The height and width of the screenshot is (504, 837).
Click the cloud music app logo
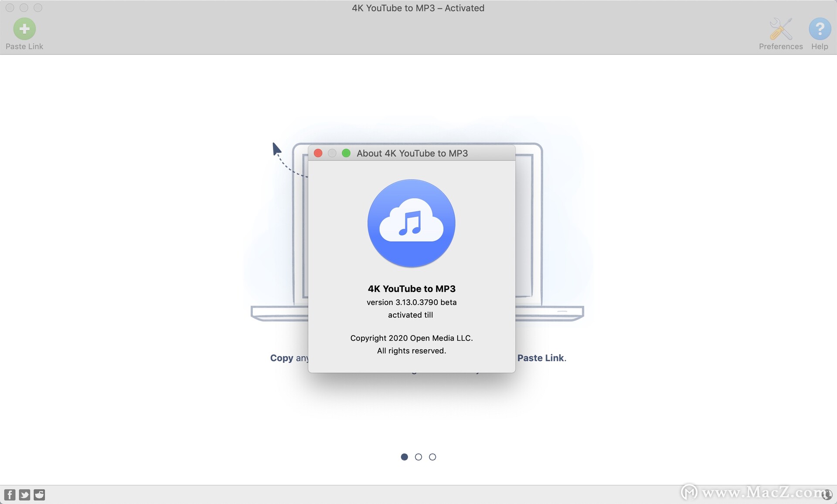412,223
